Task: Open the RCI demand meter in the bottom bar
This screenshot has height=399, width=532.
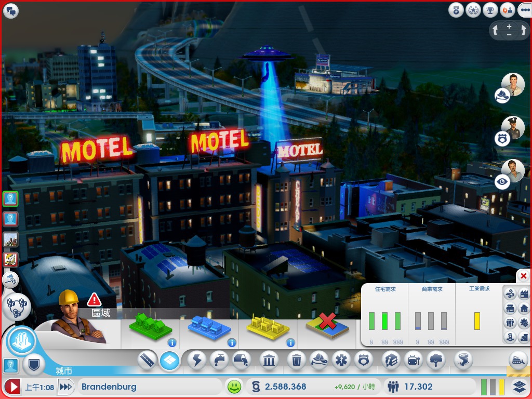Action: [x=493, y=387]
